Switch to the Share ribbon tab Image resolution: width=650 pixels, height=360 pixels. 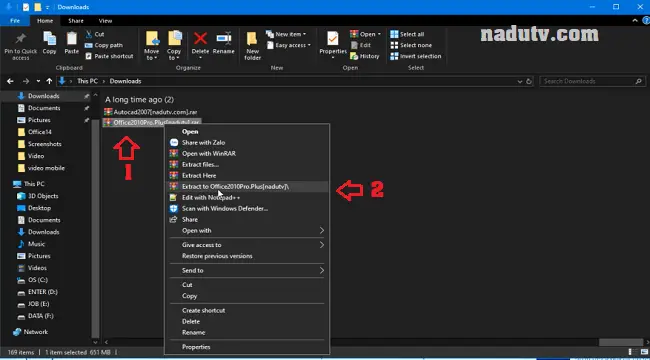76,20
